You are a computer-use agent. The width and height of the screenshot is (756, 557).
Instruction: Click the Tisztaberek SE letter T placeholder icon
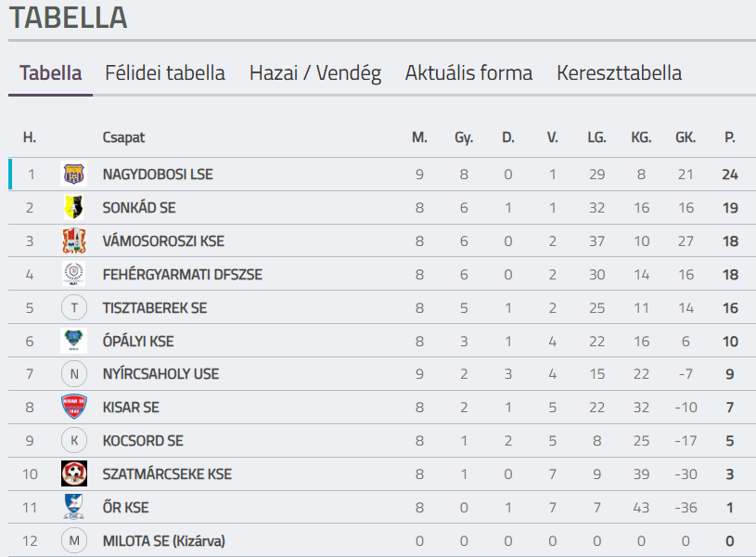(73, 307)
